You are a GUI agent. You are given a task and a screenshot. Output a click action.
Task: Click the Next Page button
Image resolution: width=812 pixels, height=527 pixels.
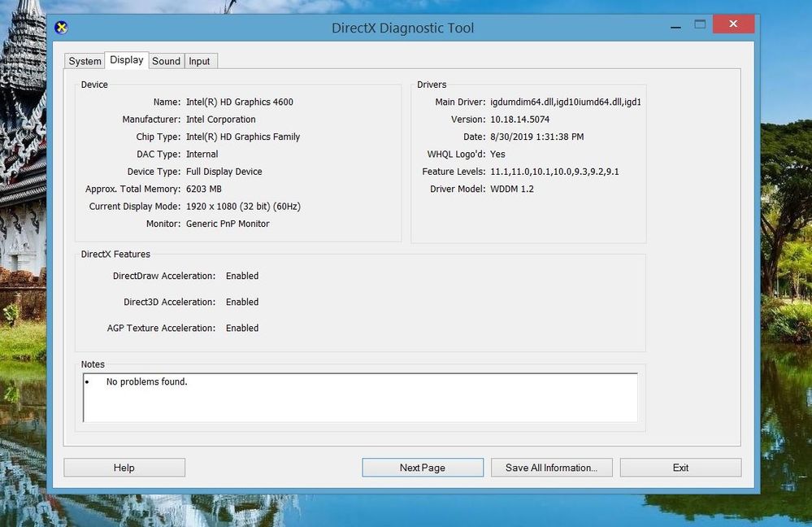423,468
